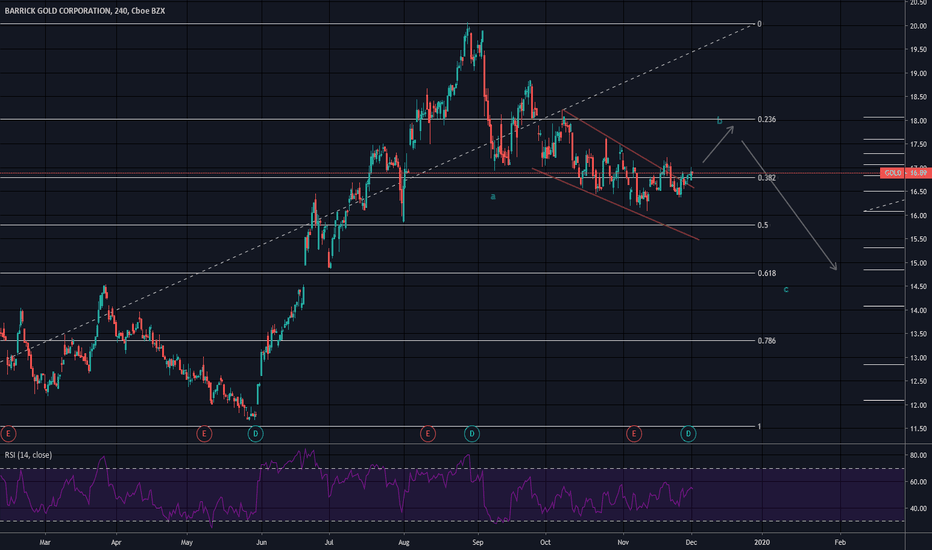Viewport: 932px width, 550px height.
Task: Click the Feb label on time axis
Action: [840, 542]
